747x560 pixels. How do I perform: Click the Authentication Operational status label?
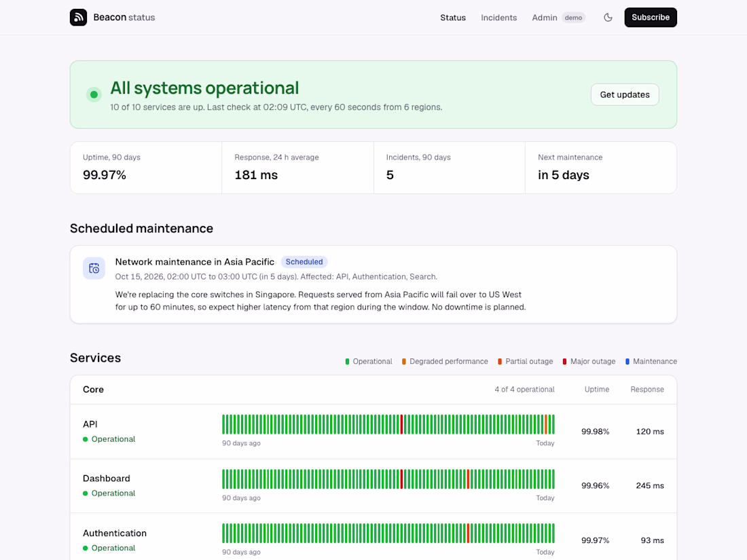113,548
